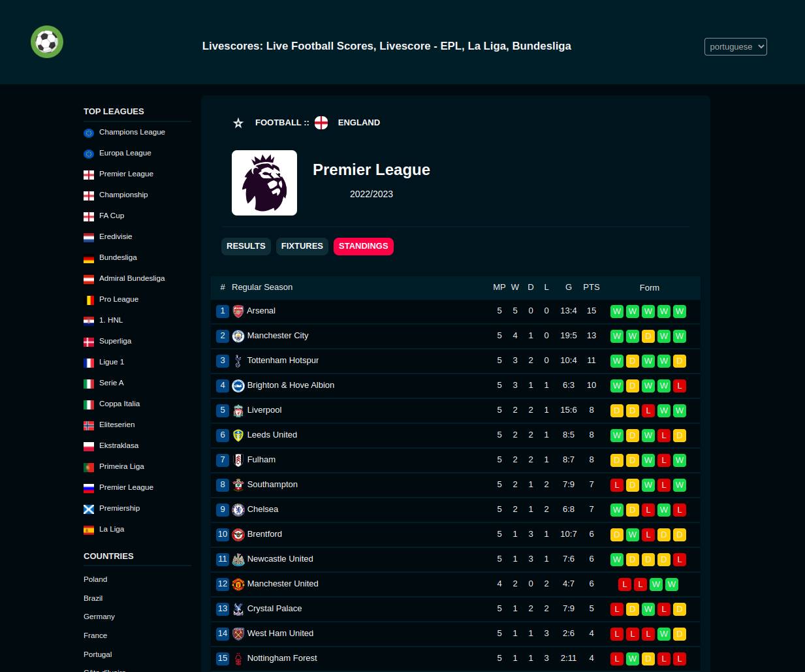Click the Brighton & Hove Albion crest
The image size is (805, 672).
point(238,385)
